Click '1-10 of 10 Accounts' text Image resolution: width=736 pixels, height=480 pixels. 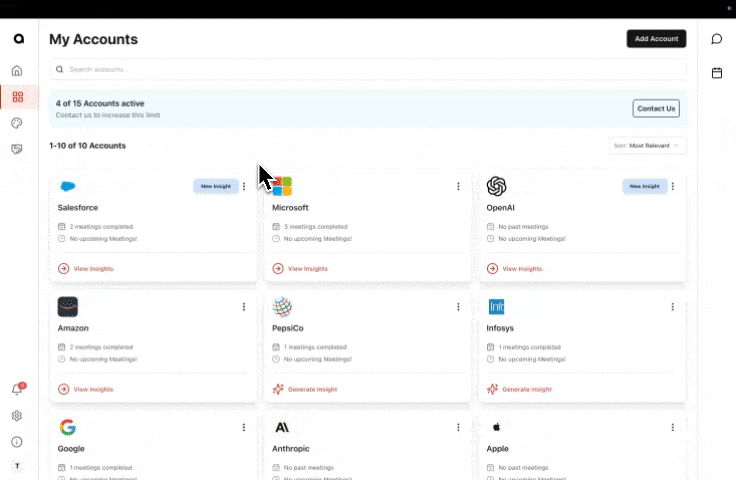(x=88, y=145)
